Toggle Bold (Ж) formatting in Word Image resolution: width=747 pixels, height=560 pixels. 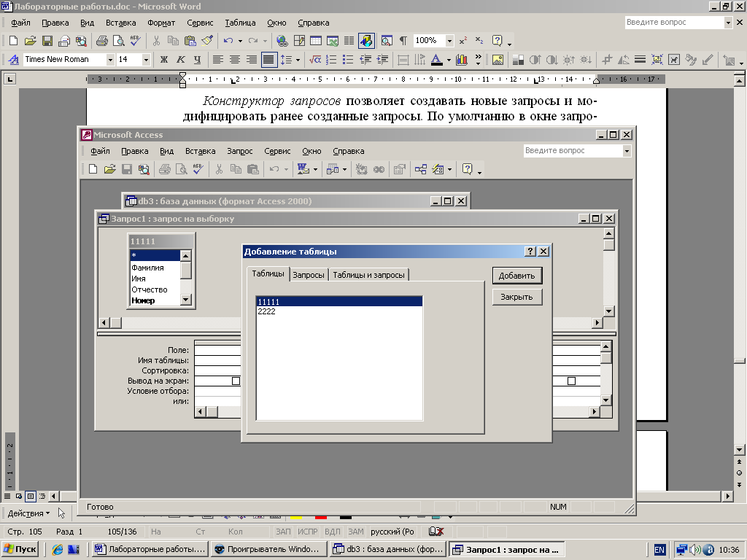[x=164, y=60]
